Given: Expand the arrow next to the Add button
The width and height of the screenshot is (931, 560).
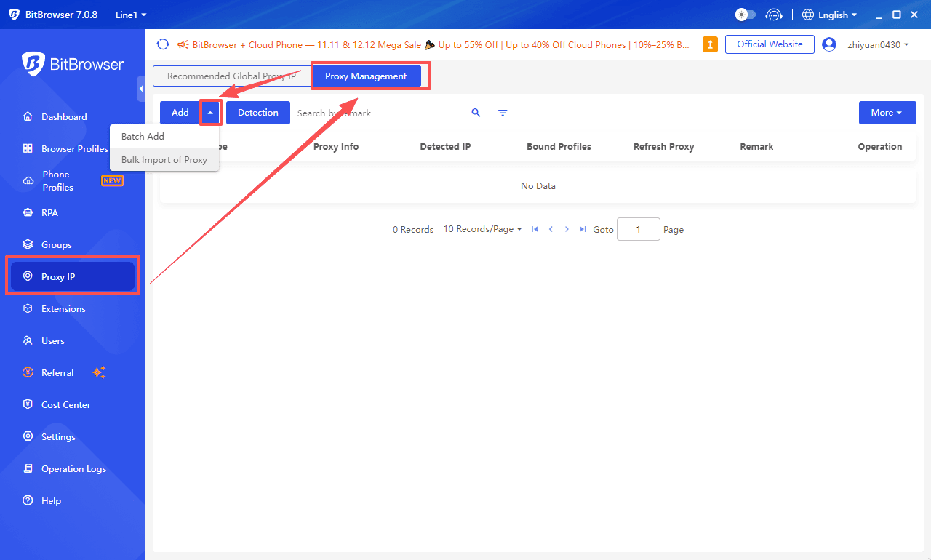Looking at the screenshot, I should click(210, 112).
